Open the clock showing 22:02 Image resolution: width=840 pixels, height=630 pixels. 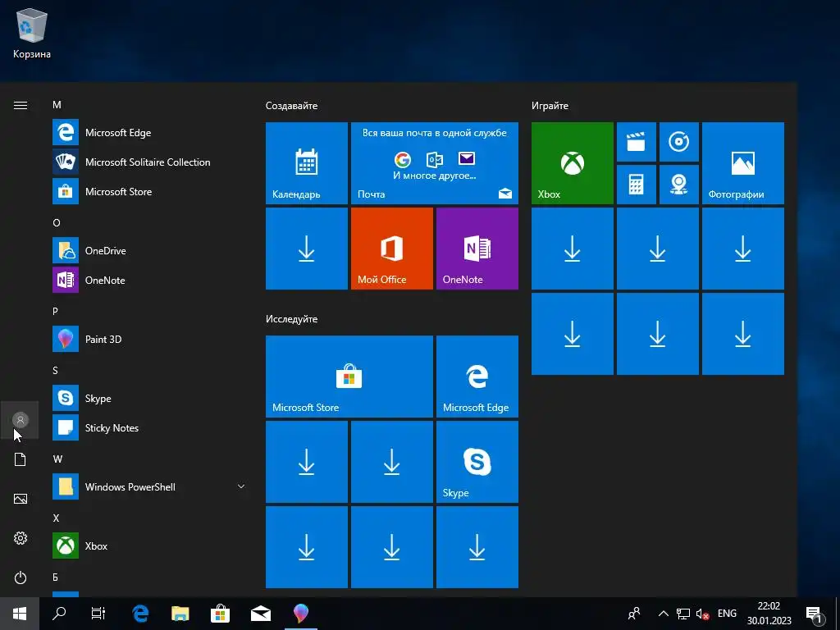(769, 614)
